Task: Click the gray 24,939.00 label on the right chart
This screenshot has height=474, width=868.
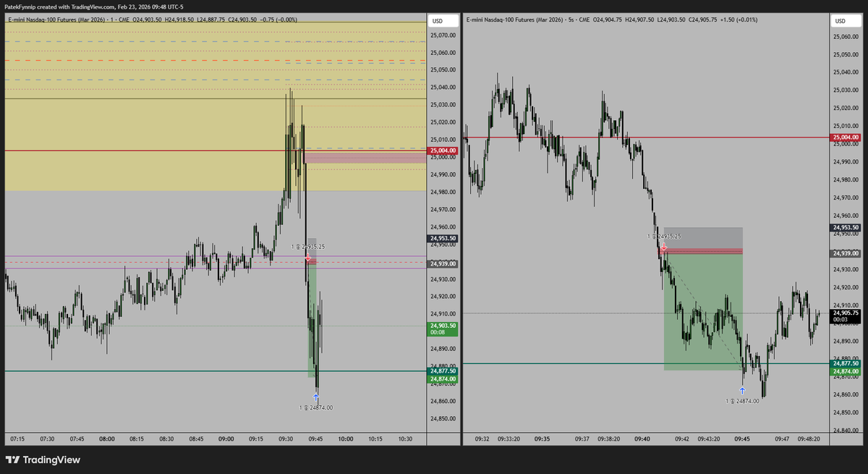Action: (846, 253)
